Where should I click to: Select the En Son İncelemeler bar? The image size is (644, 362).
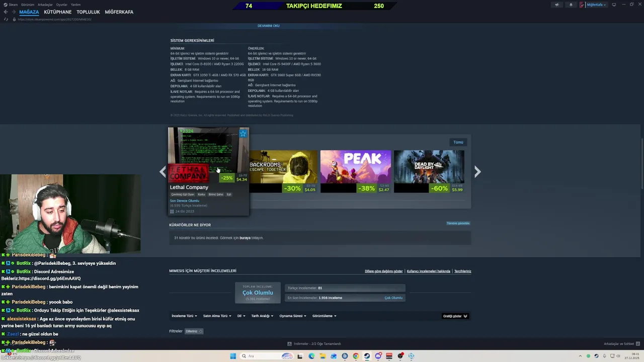click(x=345, y=298)
